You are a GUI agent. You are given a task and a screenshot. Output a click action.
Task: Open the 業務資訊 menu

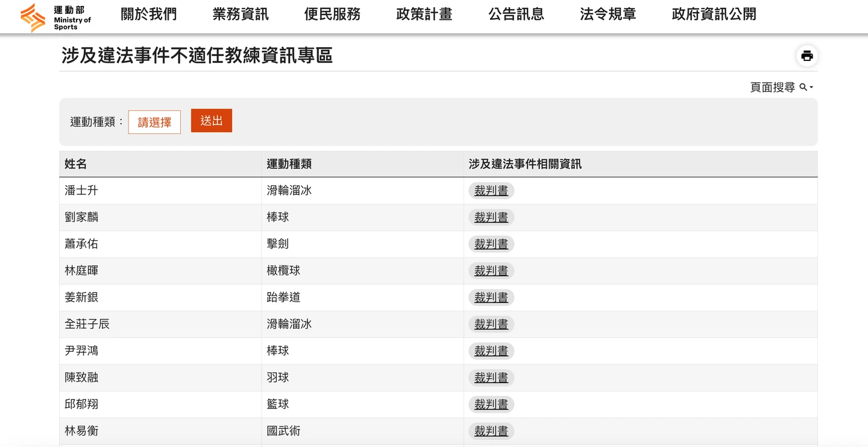pyautogui.click(x=241, y=14)
